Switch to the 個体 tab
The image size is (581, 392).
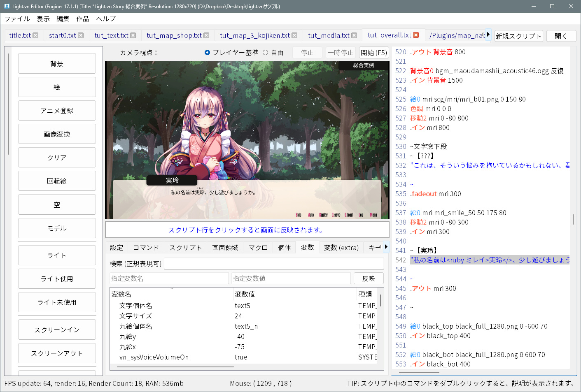click(x=285, y=248)
